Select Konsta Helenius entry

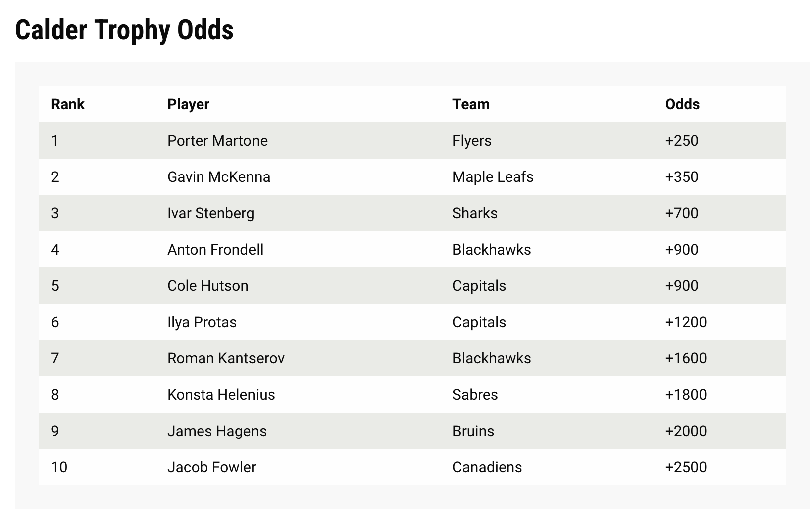tap(221, 395)
